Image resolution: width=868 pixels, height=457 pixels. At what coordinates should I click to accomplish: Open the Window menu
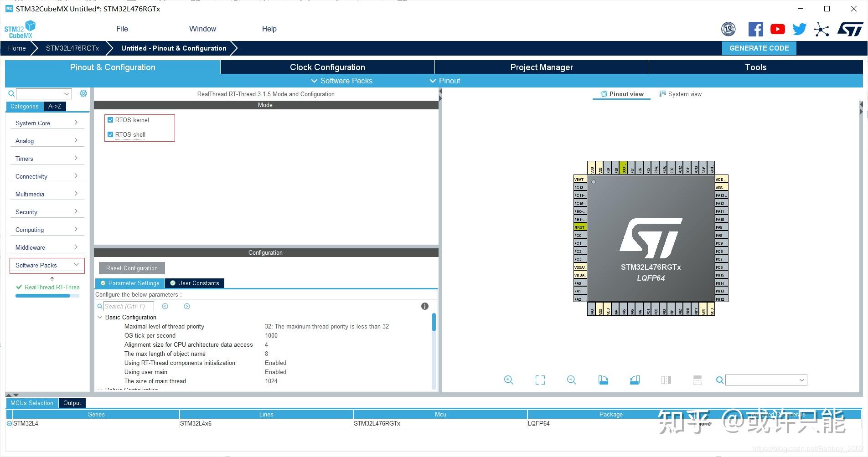[202, 28]
